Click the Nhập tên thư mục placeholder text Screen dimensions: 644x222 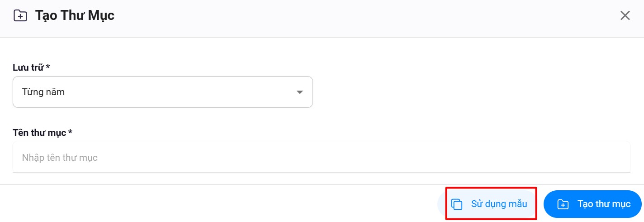(x=60, y=158)
